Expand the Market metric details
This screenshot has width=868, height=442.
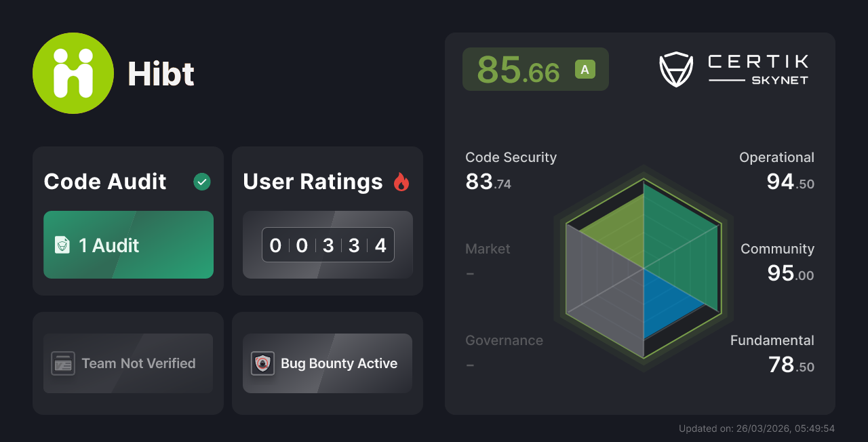click(488, 249)
